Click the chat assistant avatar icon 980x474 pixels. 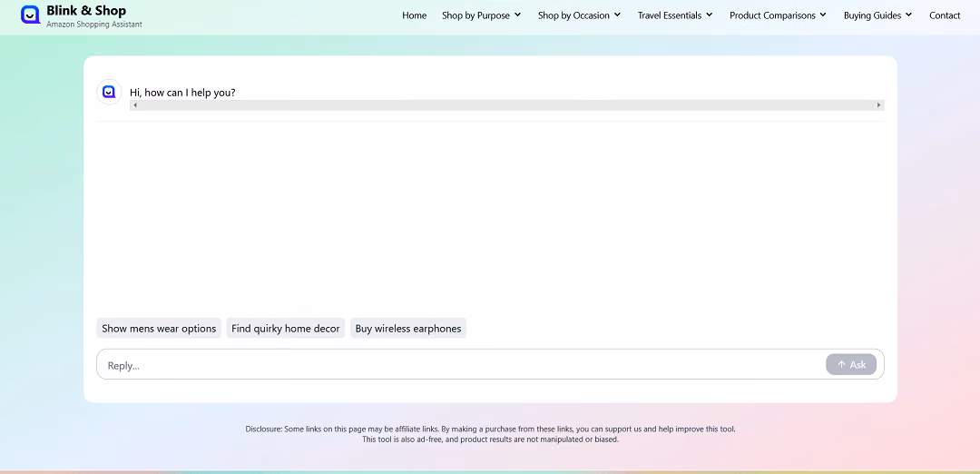click(x=109, y=92)
